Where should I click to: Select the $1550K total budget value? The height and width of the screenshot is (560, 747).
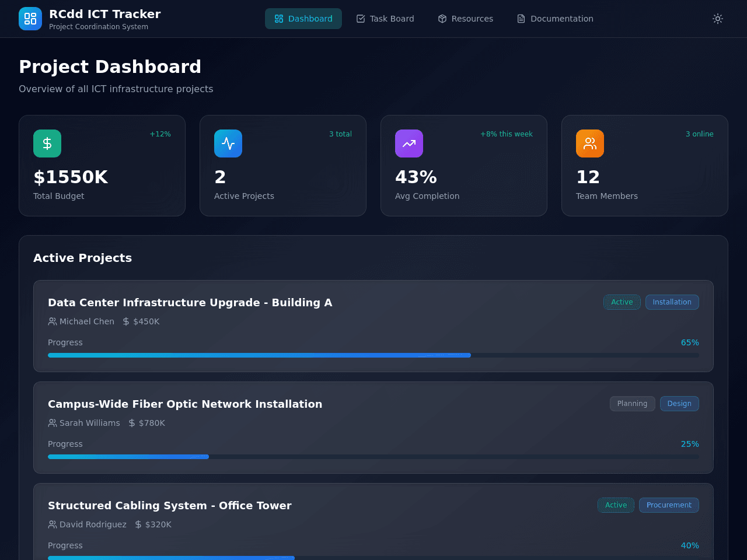[x=71, y=177]
